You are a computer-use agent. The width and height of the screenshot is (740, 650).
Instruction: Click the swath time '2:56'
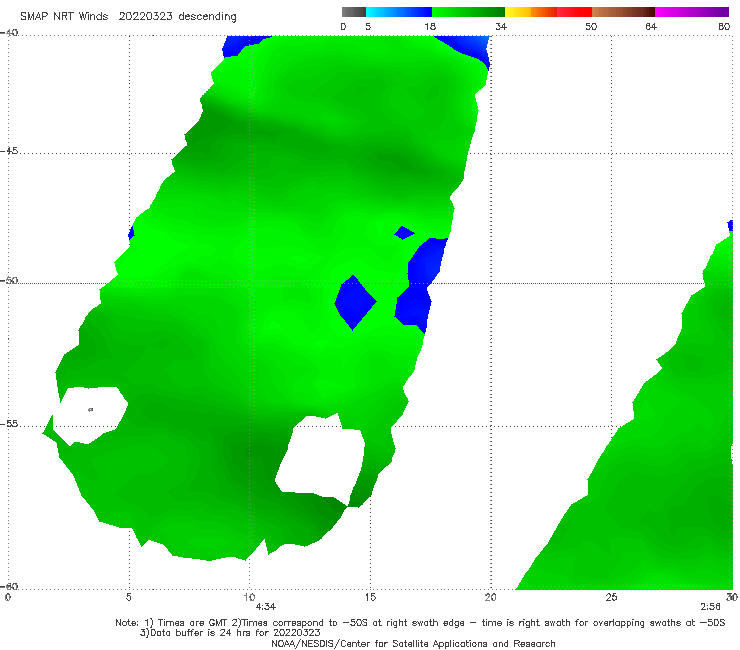coord(710,607)
